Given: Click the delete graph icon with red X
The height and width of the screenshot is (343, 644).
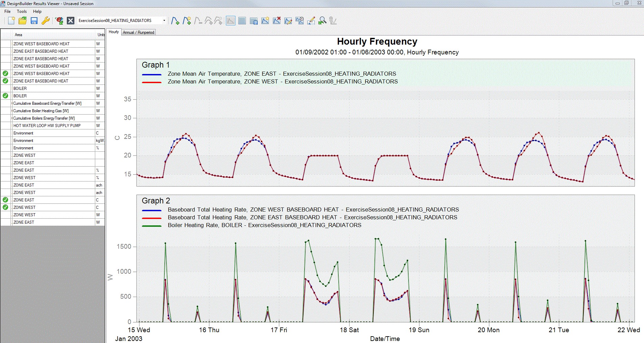Looking at the screenshot, I should click(x=277, y=21).
